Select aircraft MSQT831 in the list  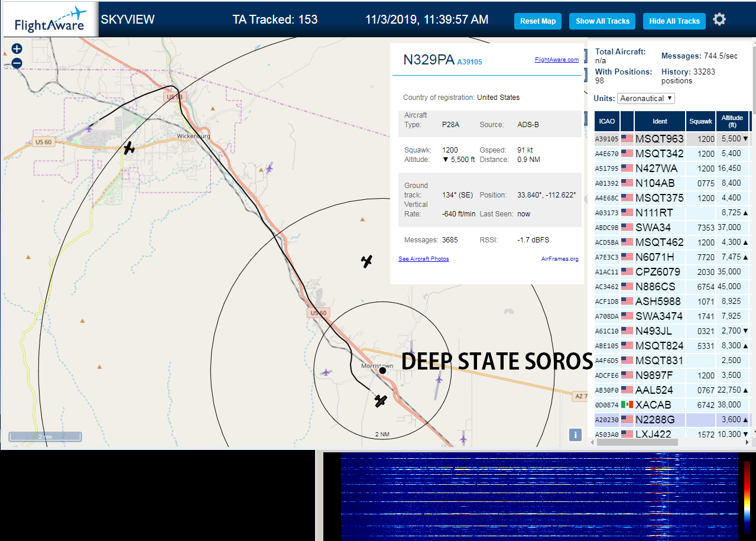673,361
